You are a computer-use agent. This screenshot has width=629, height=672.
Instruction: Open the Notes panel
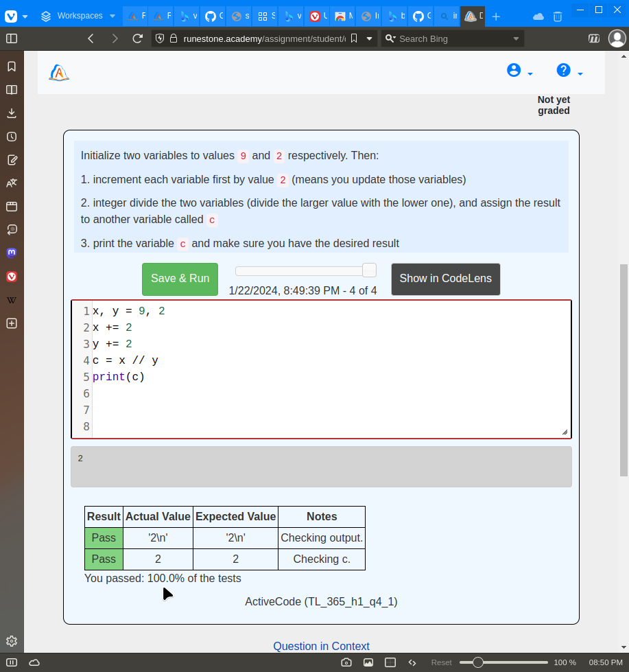click(x=11, y=160)
